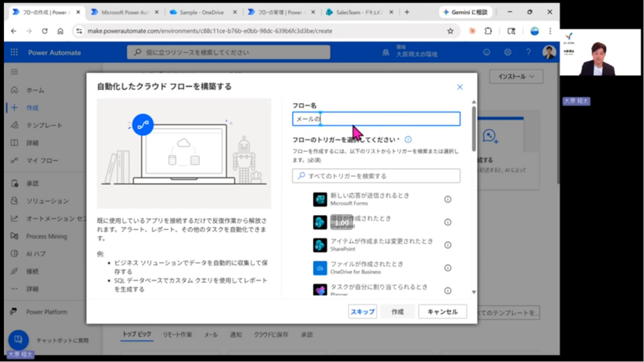Switch to メール template tab
The width and height of the screenshot is (644, 362).
point(211,334)
